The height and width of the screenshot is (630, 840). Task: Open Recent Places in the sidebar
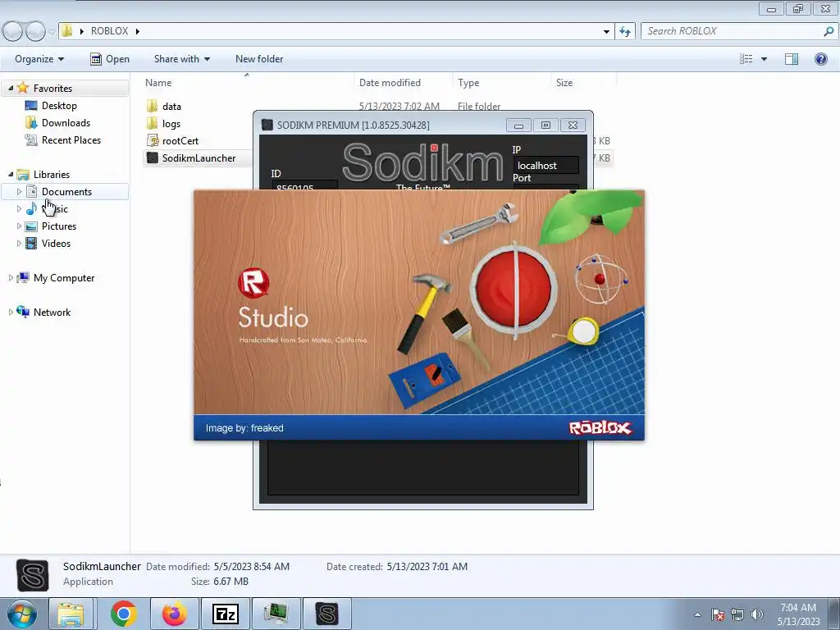pyautogui.click(x=71, y=139)
